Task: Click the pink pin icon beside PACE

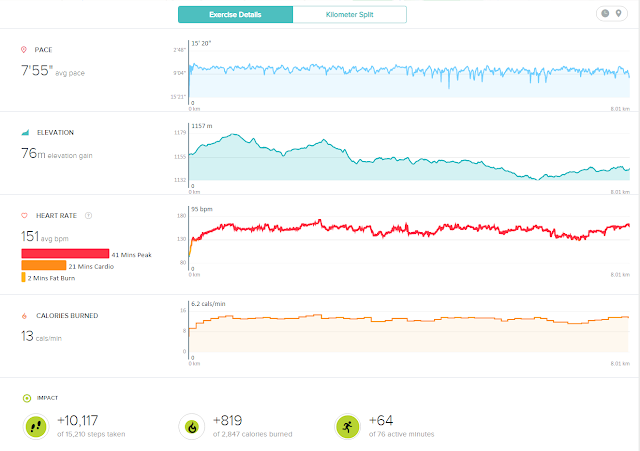Action: click(24, 50)
